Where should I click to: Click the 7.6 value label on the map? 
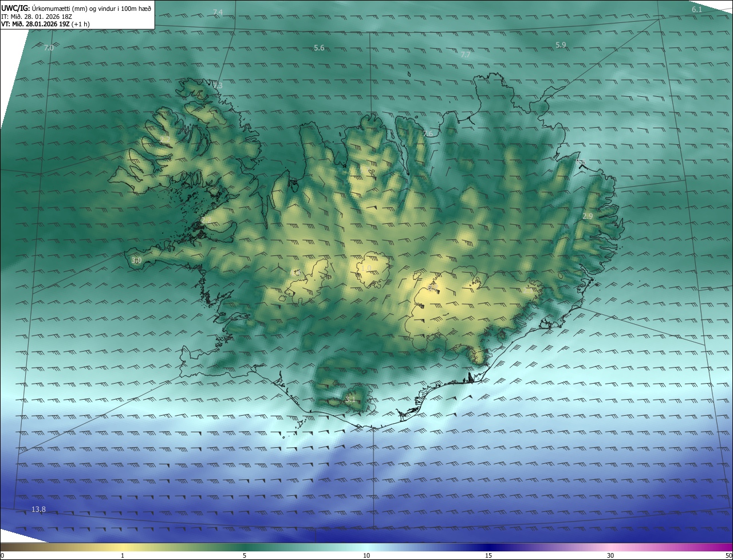(428, 133)
